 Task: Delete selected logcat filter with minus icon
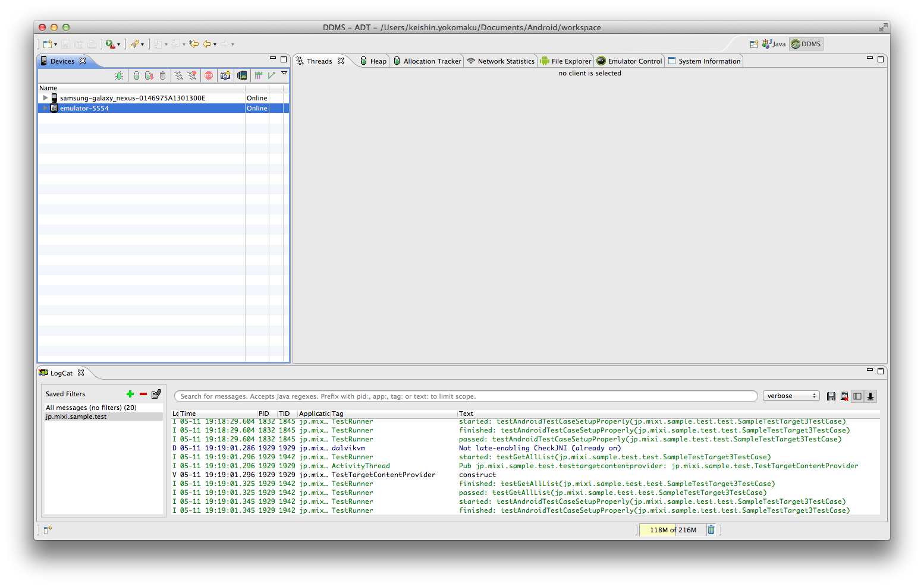click(143, 394)
